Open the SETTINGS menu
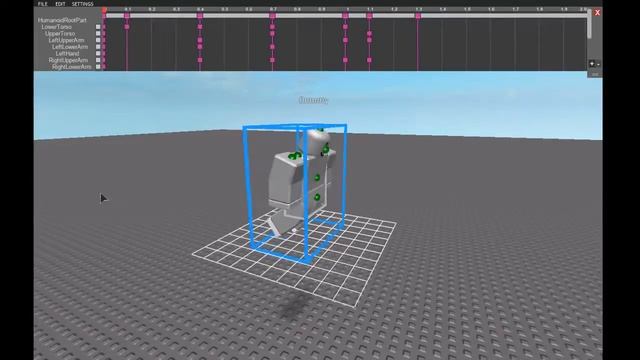 coord(82,4)
